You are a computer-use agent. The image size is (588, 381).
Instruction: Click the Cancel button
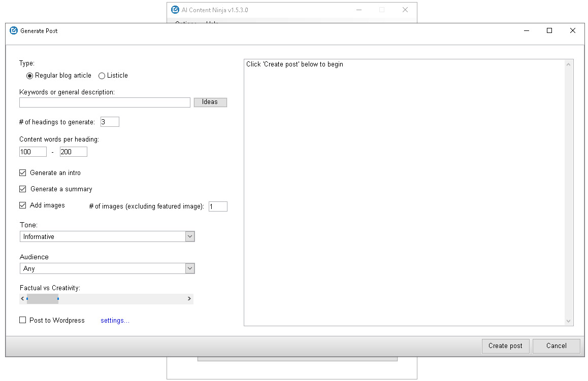point(557,346)
